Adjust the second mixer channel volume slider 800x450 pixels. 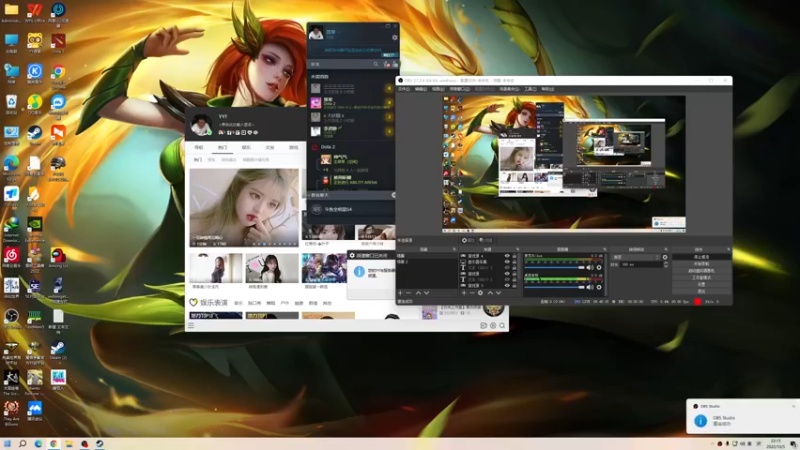pyautogui.click(x=555, y=287)
